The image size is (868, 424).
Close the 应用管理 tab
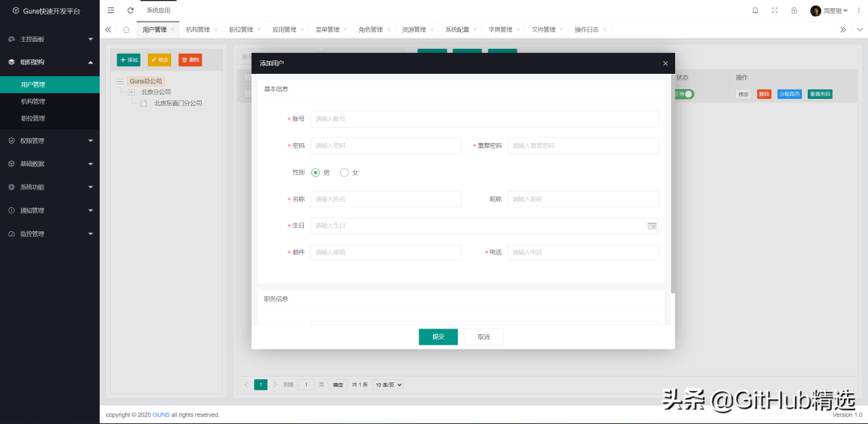click(301, 30)
